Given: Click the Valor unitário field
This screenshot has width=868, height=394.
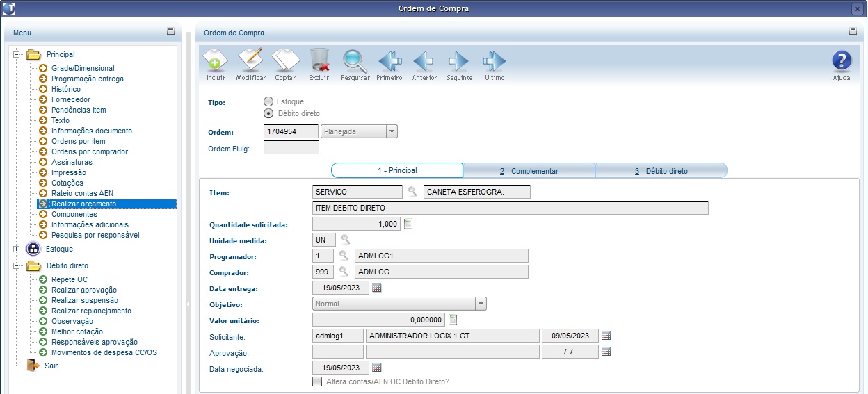Looking at the screenshot, I should coord(379,320).
